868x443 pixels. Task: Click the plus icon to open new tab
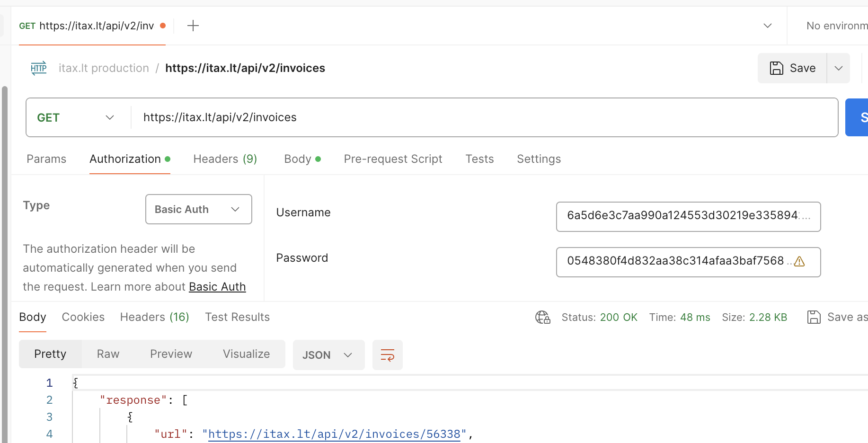pyautogui.click(x=193, y=26)
